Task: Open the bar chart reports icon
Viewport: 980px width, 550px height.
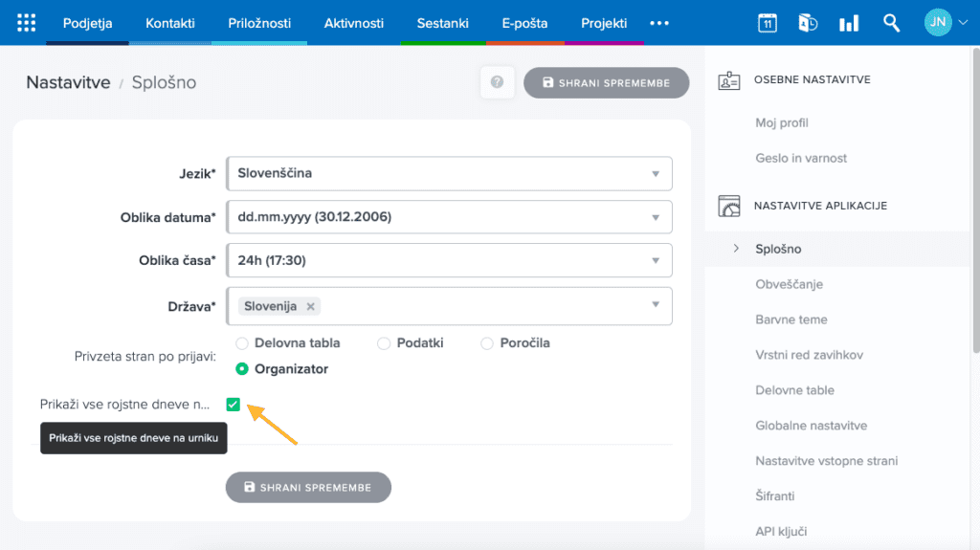Action: click(x=849, y=23)
